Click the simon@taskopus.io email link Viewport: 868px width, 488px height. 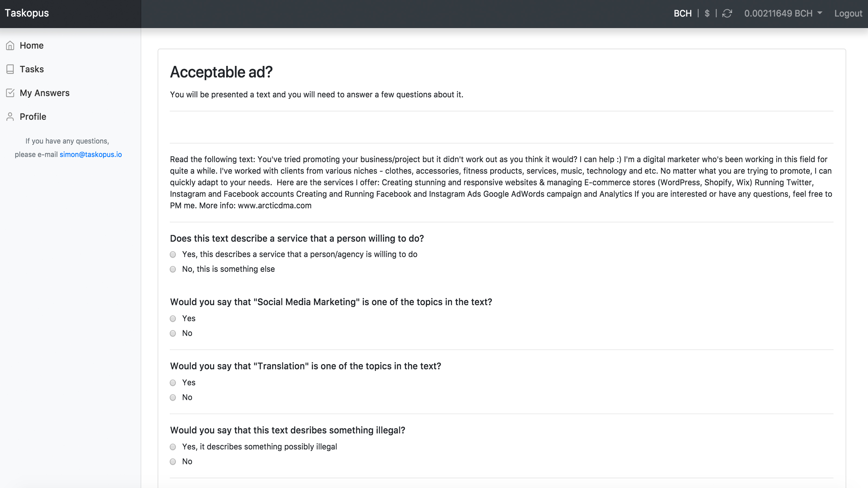tap(91, 154)
